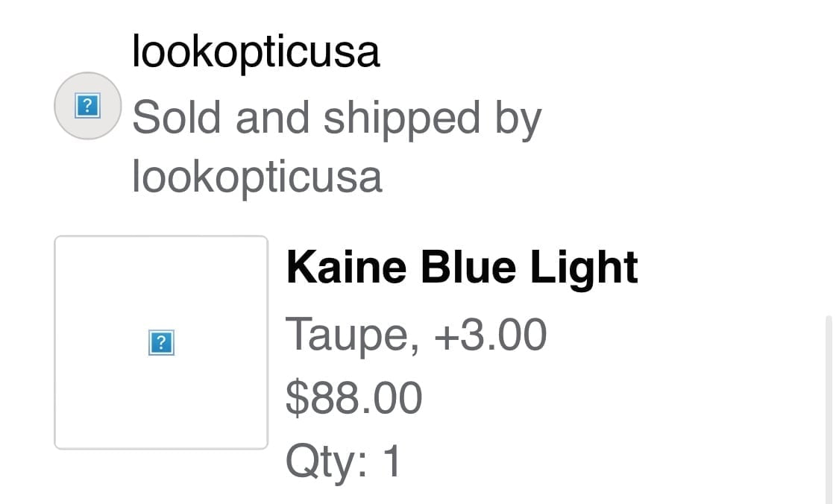Viewport: 839px width, 504px height.
Task: Click the word Light in product title
Action: click(584, 269)
